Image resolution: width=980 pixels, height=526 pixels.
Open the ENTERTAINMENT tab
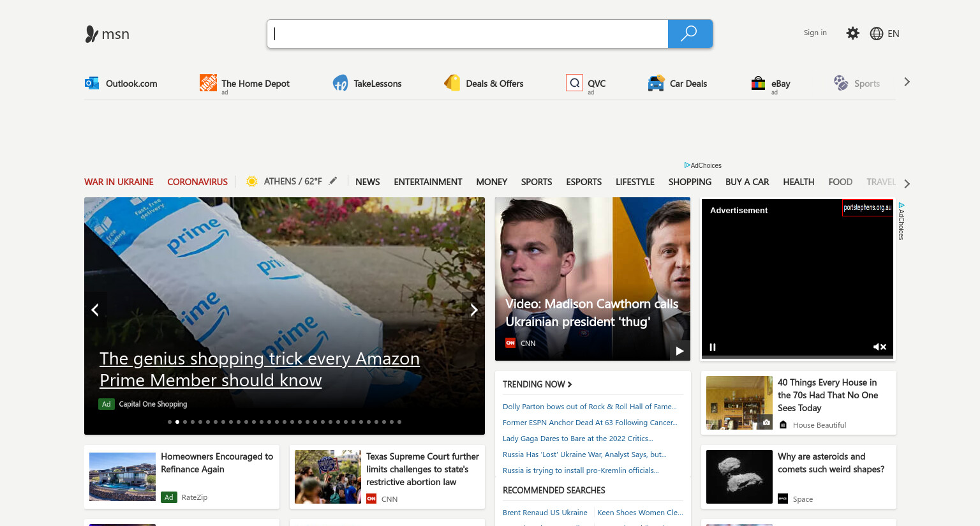(428, 182)
